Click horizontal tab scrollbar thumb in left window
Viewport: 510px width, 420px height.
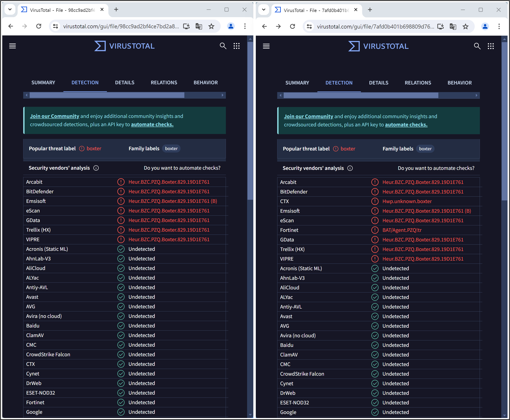tap(107, 95)
